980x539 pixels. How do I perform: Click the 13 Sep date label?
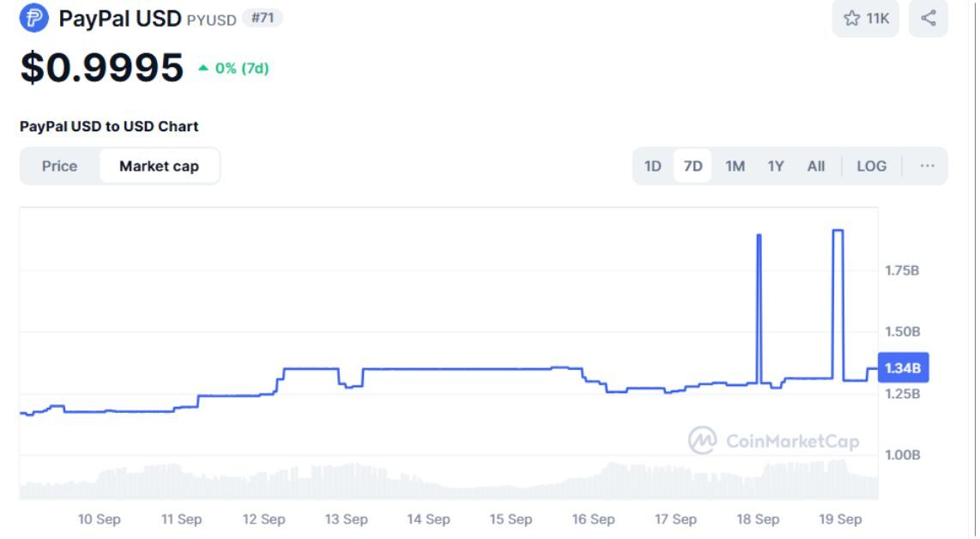346,519
